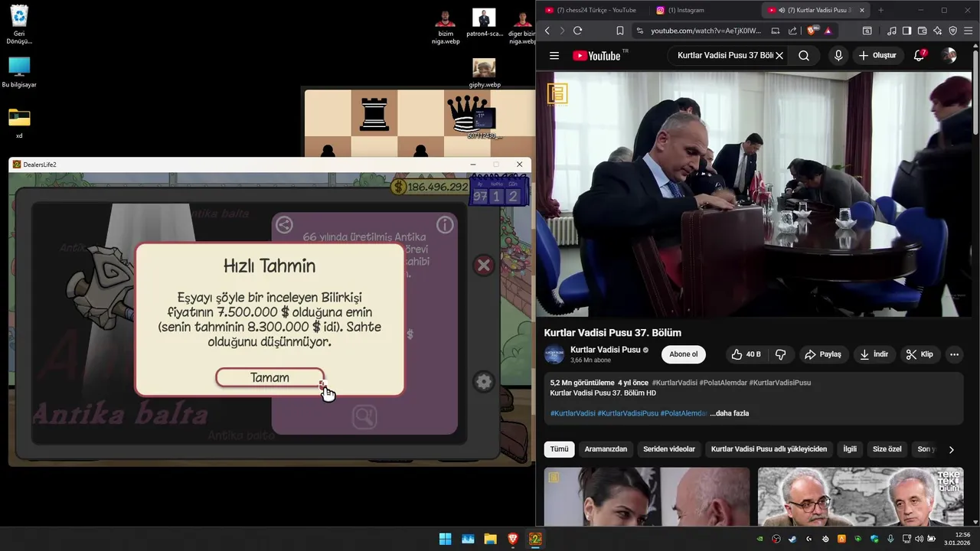
Task: Select the Aramanızdan filter chip
Action: 606,449
